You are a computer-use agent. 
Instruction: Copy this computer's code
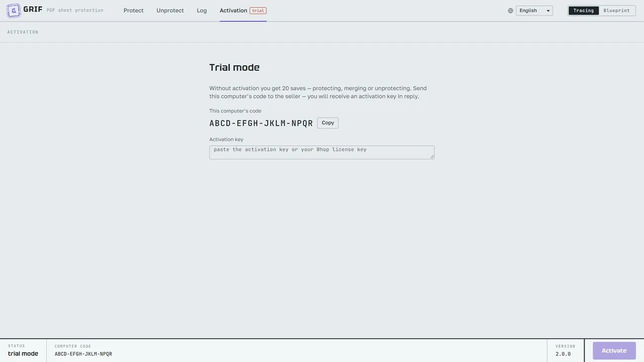pos(328,123)
